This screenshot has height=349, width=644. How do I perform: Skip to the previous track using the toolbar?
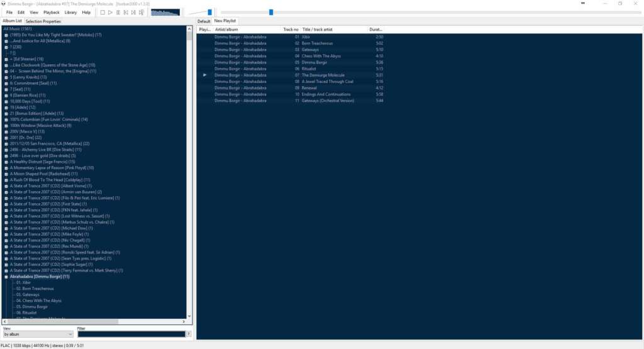[x=126, y=13]
